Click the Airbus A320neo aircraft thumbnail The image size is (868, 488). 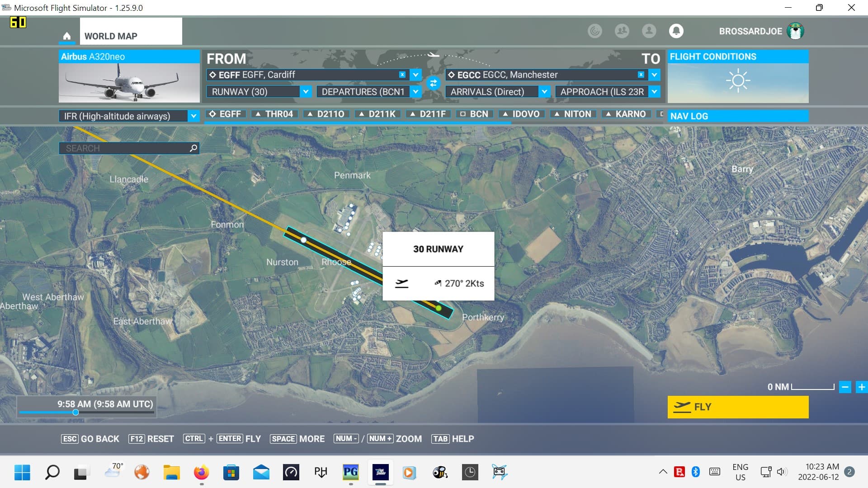pyautogui.click(x=129, y=83)
